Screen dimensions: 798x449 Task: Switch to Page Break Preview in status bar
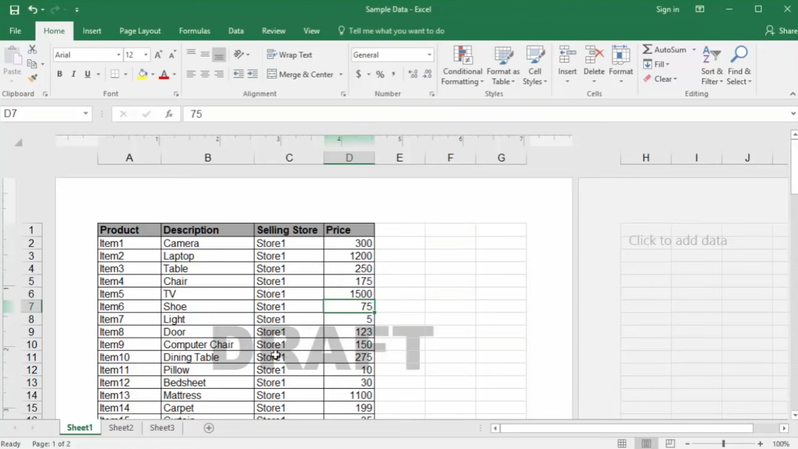tap(670, 444)
